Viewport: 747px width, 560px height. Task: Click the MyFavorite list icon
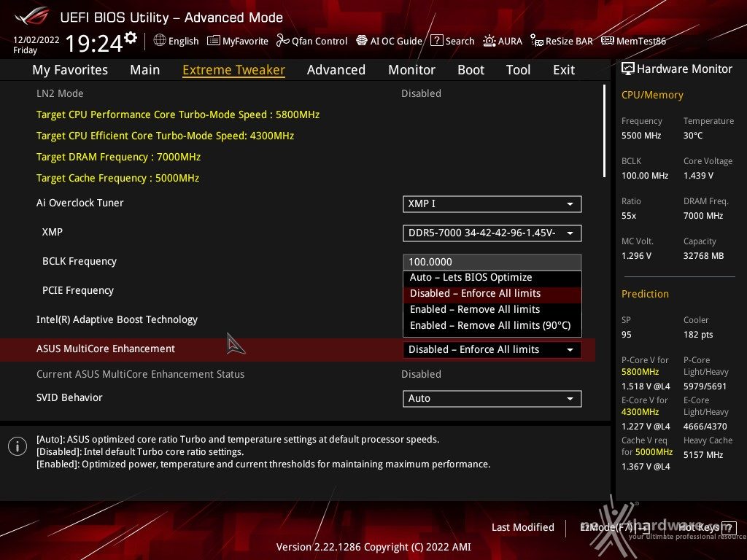click(214, 41)
